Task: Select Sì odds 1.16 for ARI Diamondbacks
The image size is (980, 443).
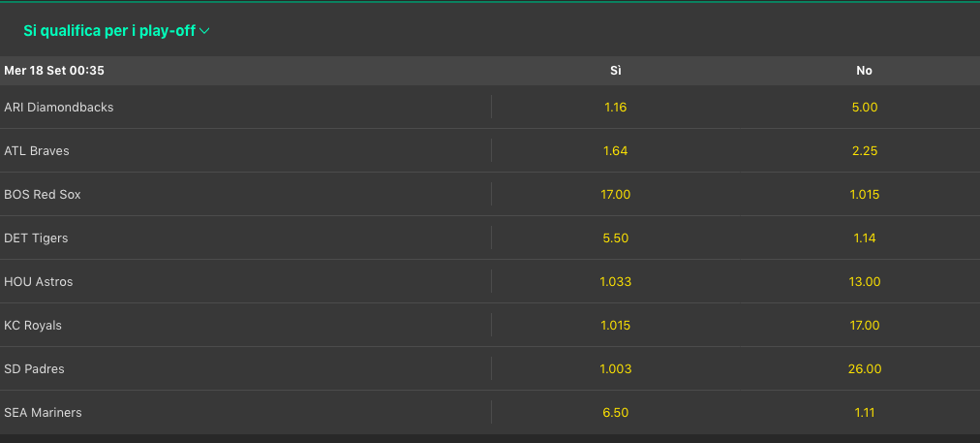Action: (615, 107)
